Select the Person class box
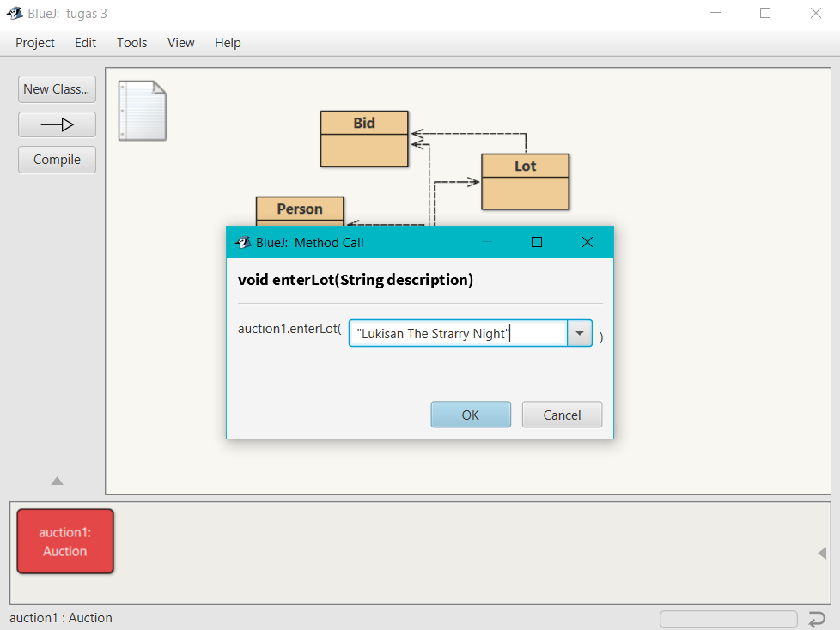Screen dimensions: 840x630 (300, 211)
